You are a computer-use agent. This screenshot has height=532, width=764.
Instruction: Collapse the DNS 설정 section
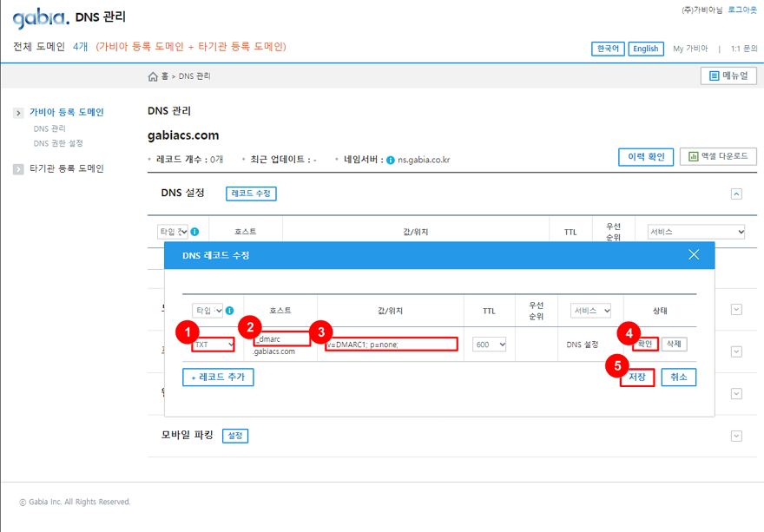736,194
